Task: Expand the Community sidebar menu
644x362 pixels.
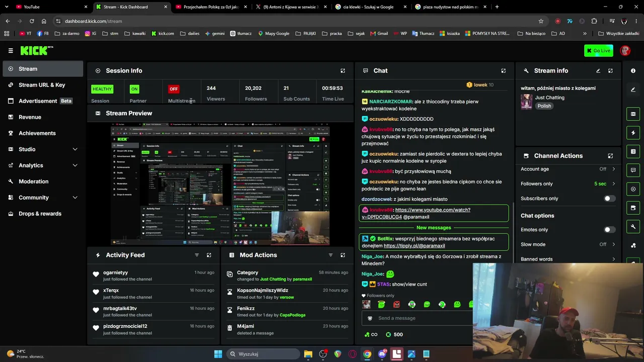Action: pyautogui.click(x=75, y=198)
